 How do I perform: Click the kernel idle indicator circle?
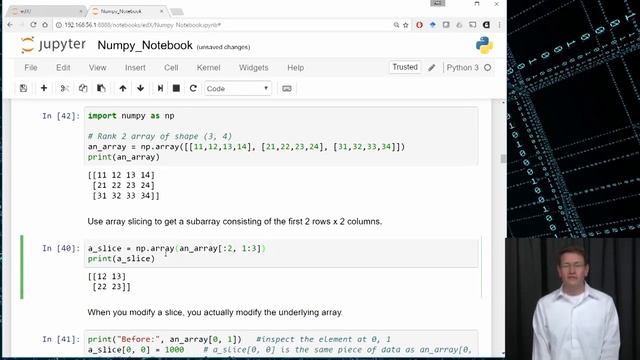tap(487, 68)
